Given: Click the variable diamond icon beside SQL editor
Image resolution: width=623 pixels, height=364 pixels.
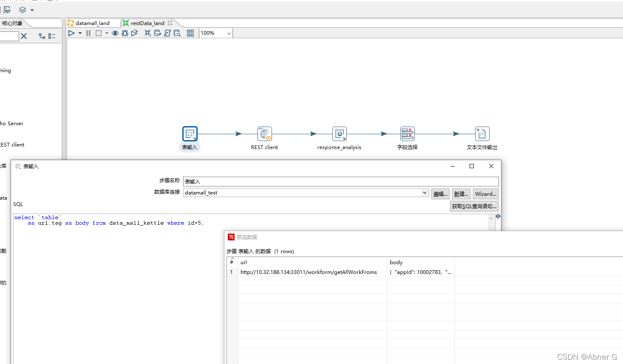Looking at the screenshot, I should click(498, 217).
